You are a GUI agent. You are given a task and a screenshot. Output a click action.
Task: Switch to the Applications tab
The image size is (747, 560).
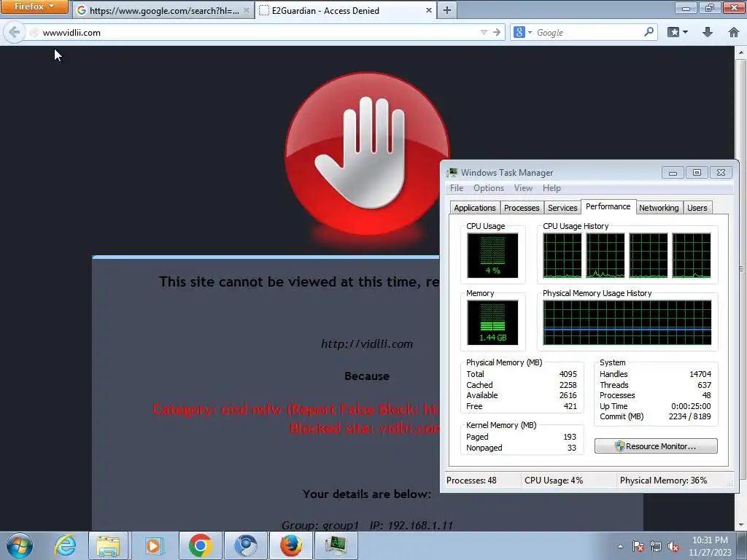(474, 208)
